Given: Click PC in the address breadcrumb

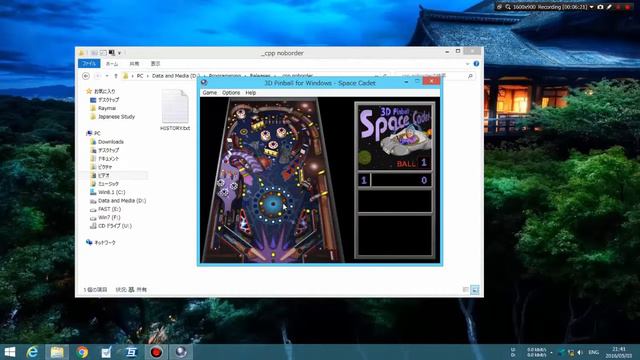Looking at the screenshot, I should coord(140,76).
